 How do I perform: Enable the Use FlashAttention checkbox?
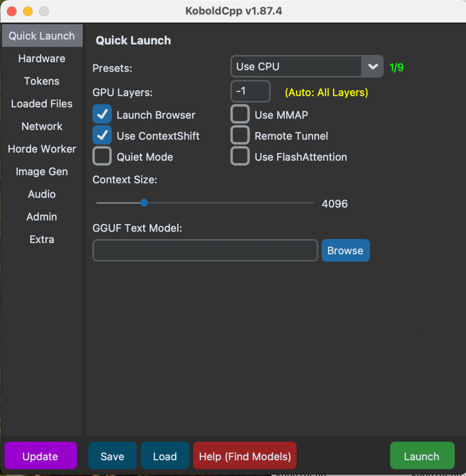pos(240,156)
